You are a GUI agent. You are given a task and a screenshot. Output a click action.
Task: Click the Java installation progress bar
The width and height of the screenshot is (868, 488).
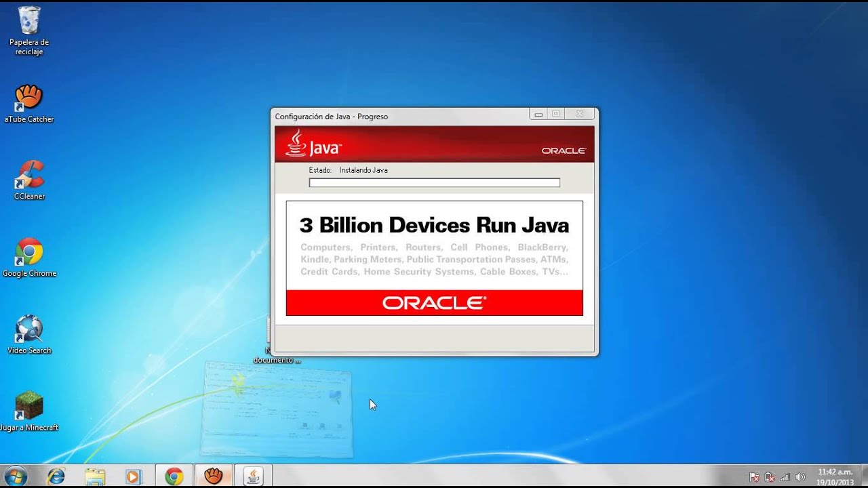[x=435, y=182]
